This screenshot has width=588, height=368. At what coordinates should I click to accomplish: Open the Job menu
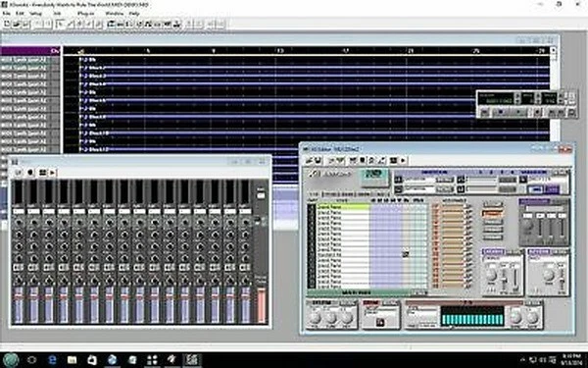tap(57, 14)
